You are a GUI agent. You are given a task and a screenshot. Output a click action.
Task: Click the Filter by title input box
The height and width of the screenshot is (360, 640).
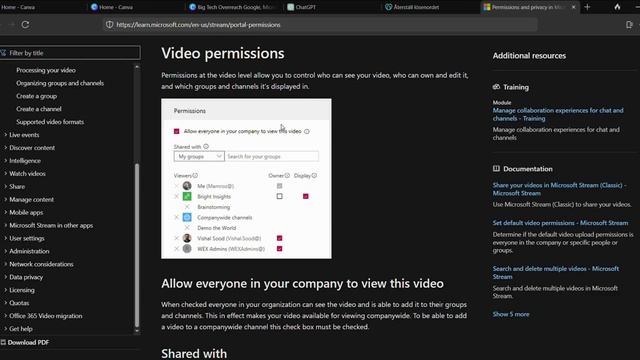(70, 53)
